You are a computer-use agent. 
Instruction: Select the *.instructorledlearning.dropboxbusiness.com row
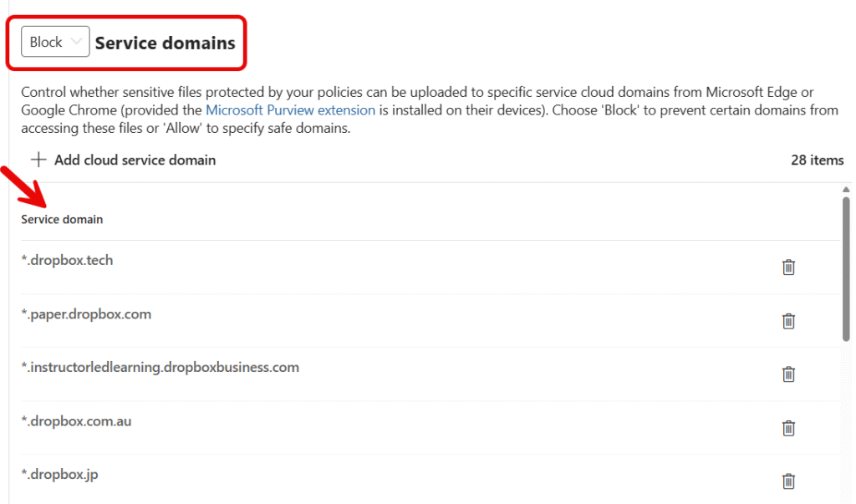point(431,374)
